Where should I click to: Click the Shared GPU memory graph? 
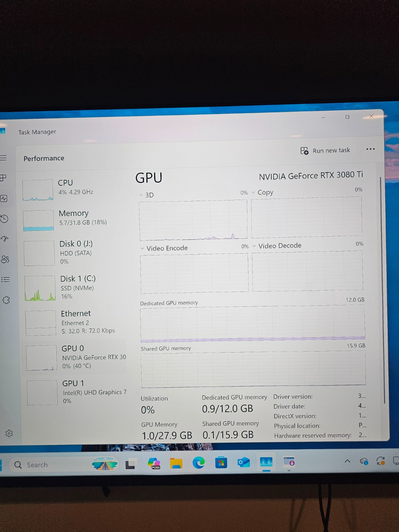pos(254,369)
